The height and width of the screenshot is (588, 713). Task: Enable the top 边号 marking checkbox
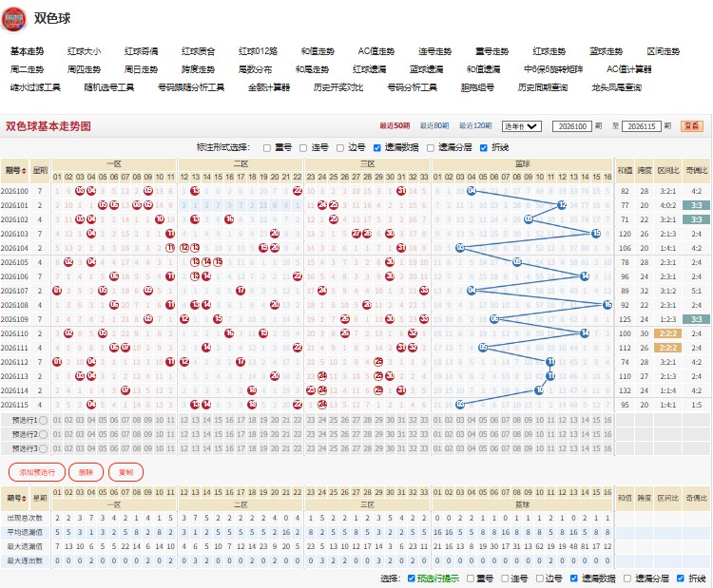click(x=340, y=148)
